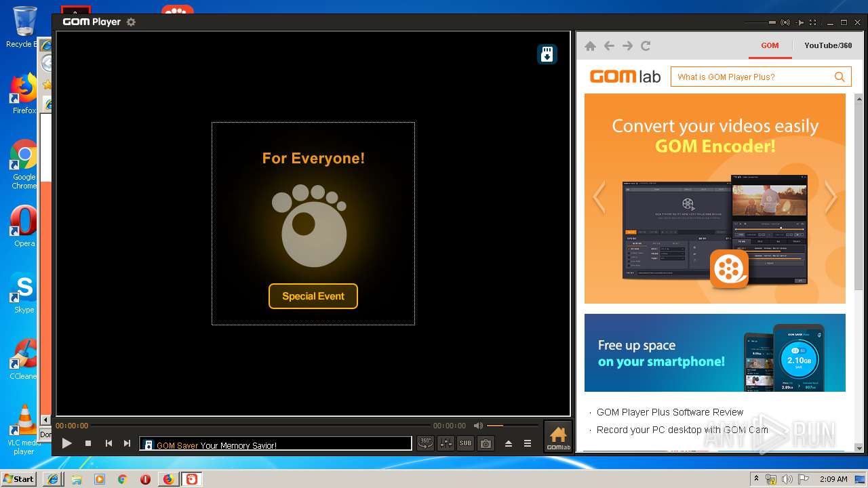
Task: Start playback with the Play button
Action: [x=67, y=443]
